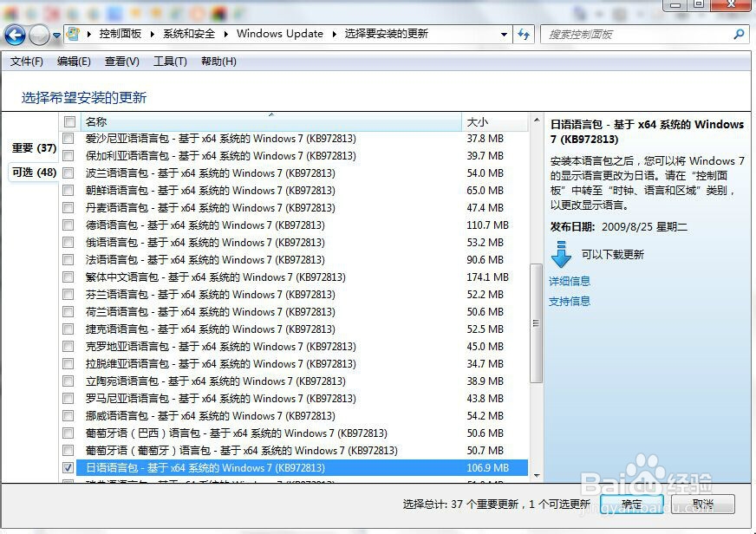Screen dimensions: 756x534
Task: Click the scroll up arrow of the list
Action: (x=536, y=120)
